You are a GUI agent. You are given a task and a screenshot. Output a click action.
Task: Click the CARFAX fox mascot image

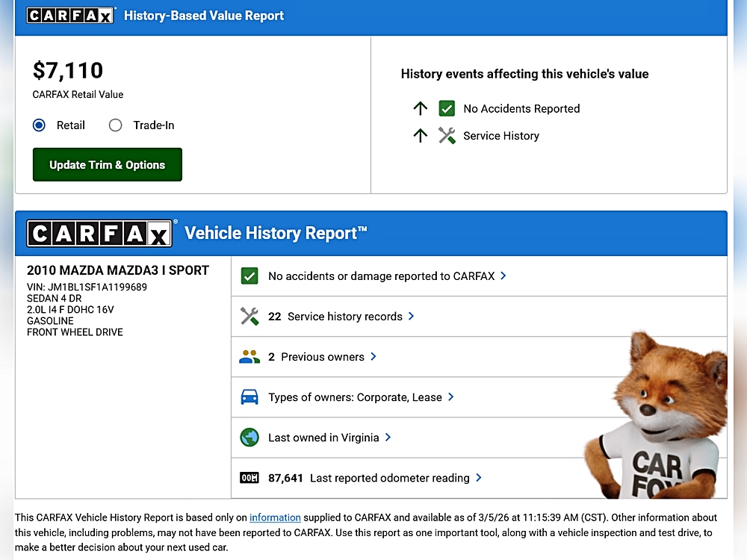point(661,418)
